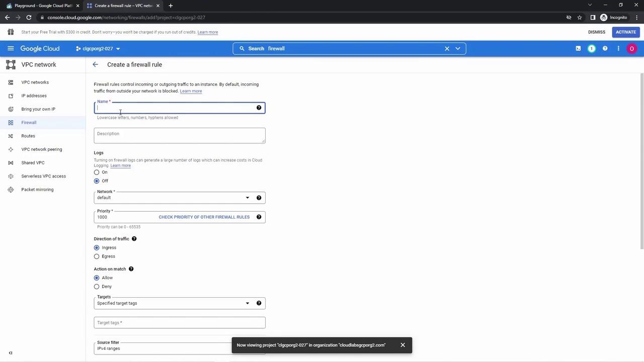Image resolution: width=644 pixels, height=362 pixels.
Task: Go back using the arrow beside Create a firewall rule
Action: [95, 65]
